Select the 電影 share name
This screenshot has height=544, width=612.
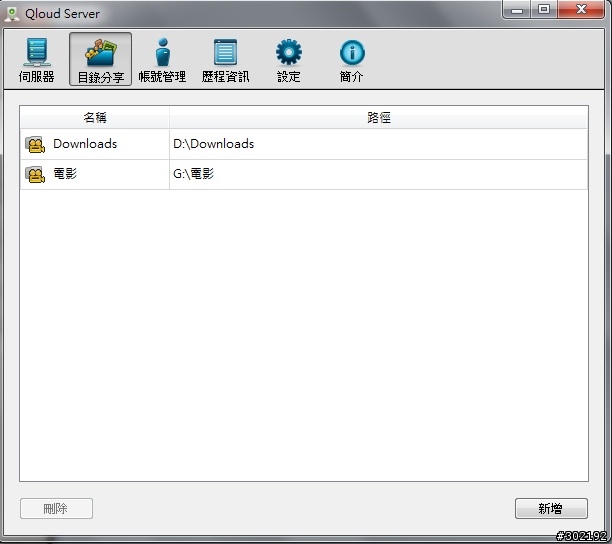[x=65, y=174]
